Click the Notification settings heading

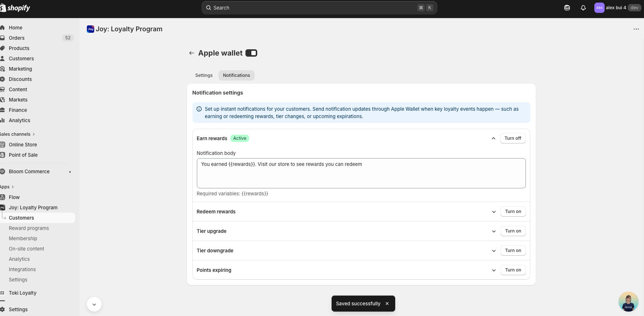tap(217, 93)
